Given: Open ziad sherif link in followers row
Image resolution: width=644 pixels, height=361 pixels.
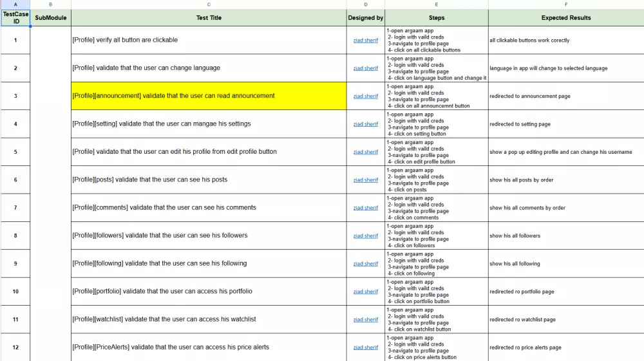Looking at the screenshot, I should pyautogui.click(x=366, y=236).
